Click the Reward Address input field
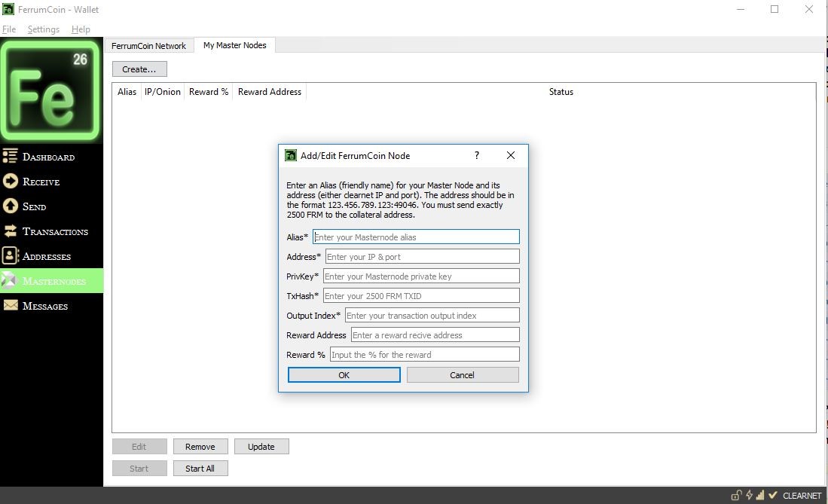Screen dimensions: 828x504 pos(435,334)
